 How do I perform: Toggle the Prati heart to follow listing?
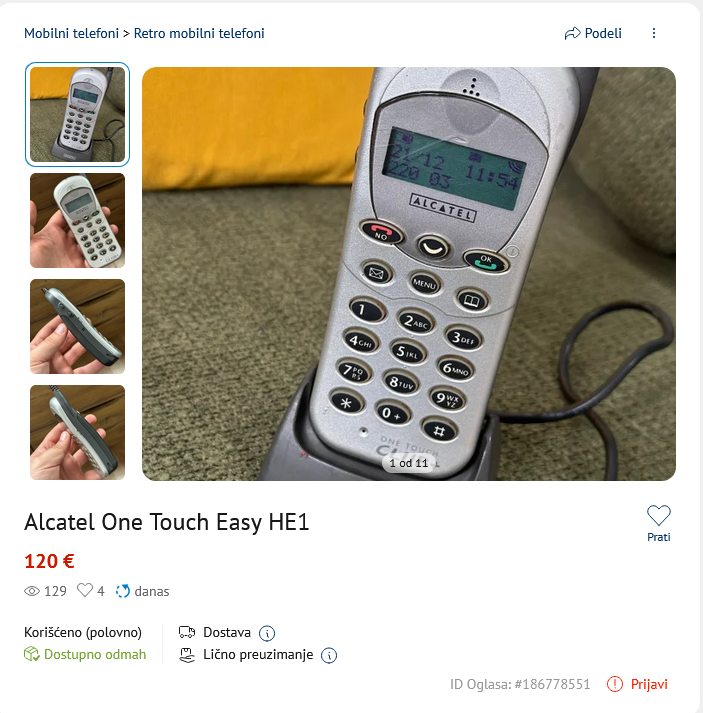[658, 516]
